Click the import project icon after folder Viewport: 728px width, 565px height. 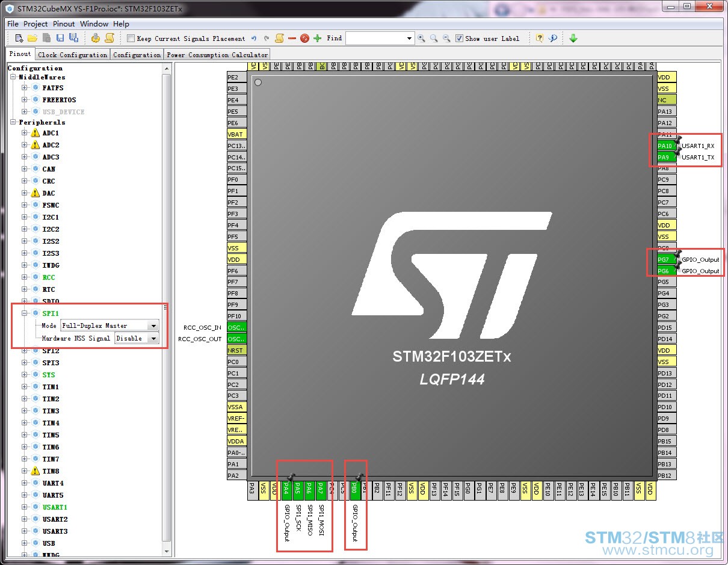coord(46,38)
